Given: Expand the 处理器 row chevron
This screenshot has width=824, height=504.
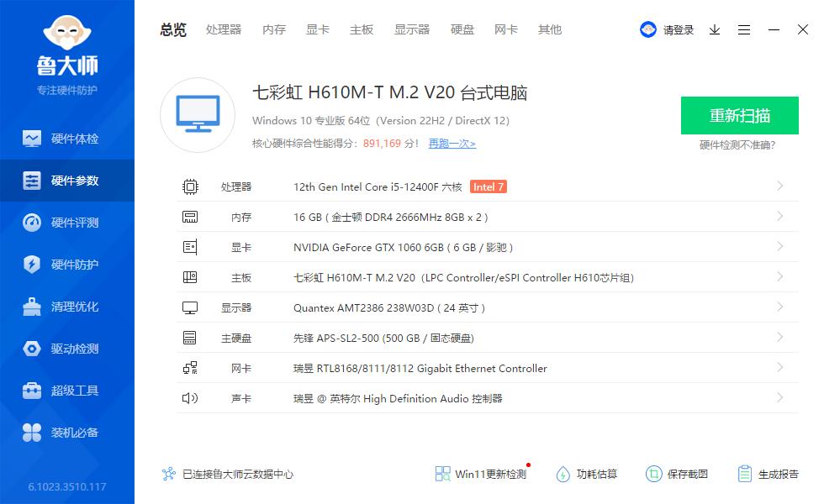Looking at the screenshot, I should pyautogui.click(x=780, y=186).
